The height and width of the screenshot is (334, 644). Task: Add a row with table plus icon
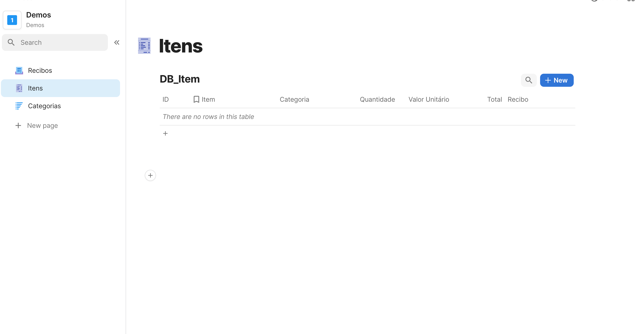tap(165, 134)
